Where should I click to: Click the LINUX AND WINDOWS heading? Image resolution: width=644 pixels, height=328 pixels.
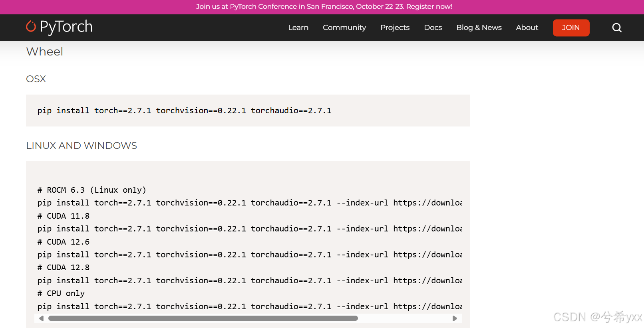(81, 146)
